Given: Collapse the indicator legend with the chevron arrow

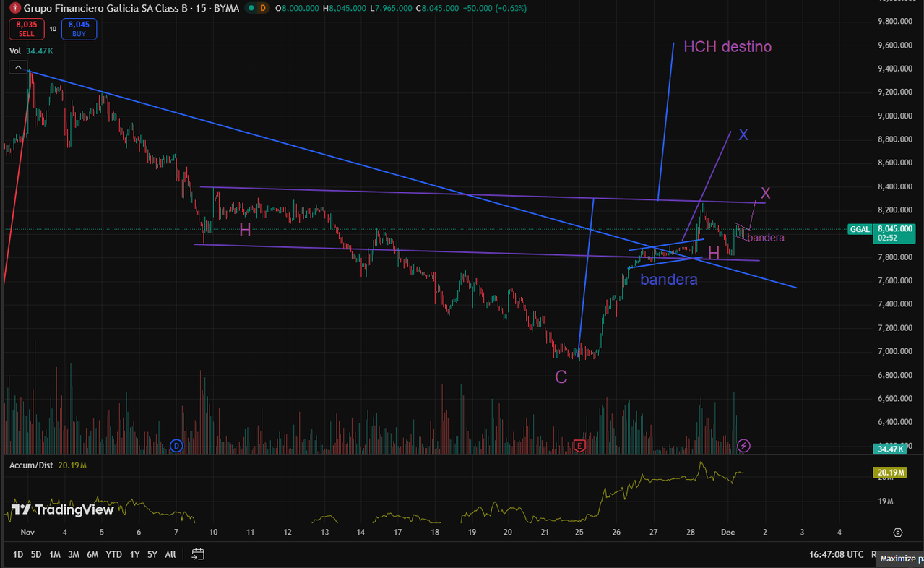Looking at the screenshot, I should [x=17, y=67].
